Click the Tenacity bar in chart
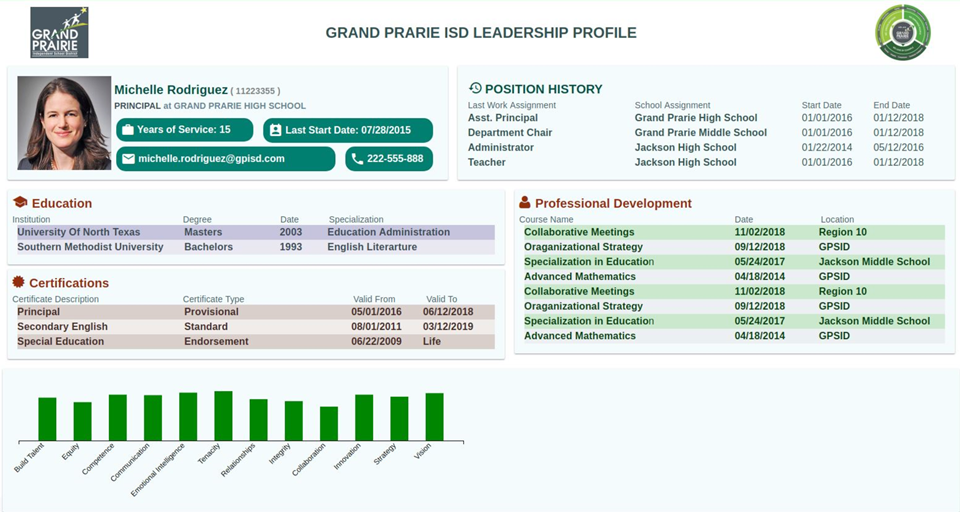Viewport: 960px width, 512px height. point(223,416)
